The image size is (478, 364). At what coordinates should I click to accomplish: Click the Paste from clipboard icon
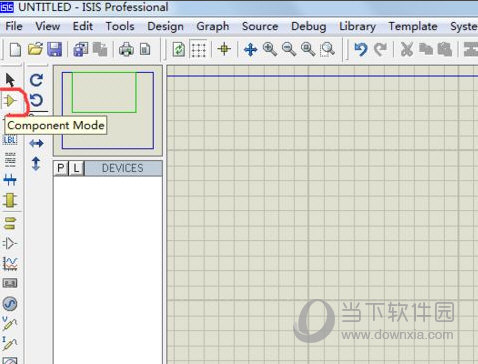(445, 50)
